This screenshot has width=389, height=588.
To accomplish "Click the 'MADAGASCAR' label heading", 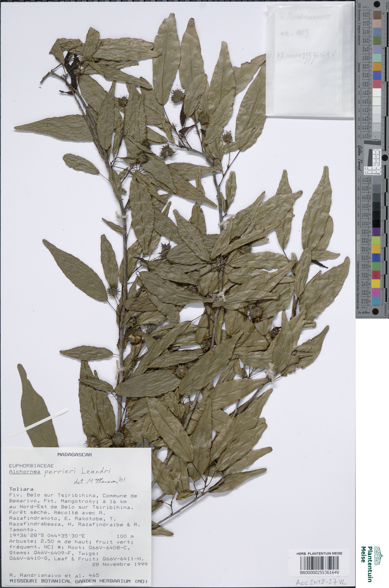I will click(x=75, y=455).
